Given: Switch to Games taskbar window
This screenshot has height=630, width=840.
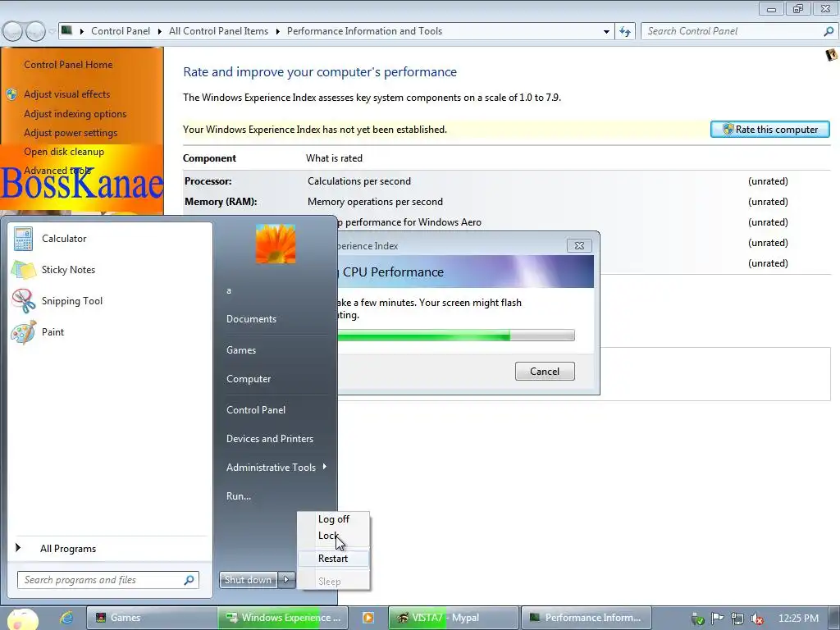Looking at the screenshot, I should click(x=152, y=618).
